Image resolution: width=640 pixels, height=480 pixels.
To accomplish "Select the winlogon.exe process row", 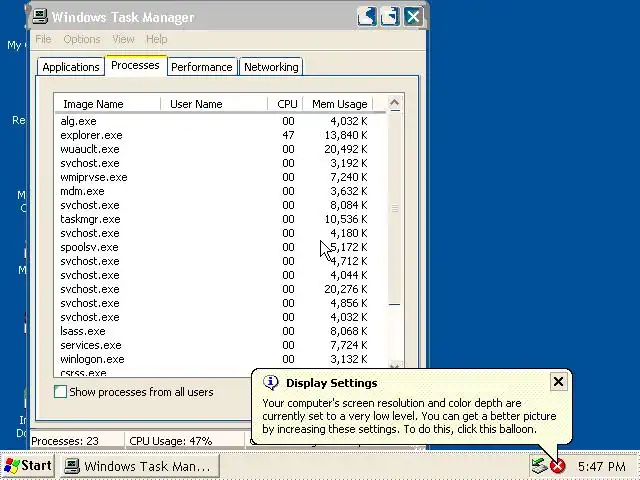I will click(220, 359).
